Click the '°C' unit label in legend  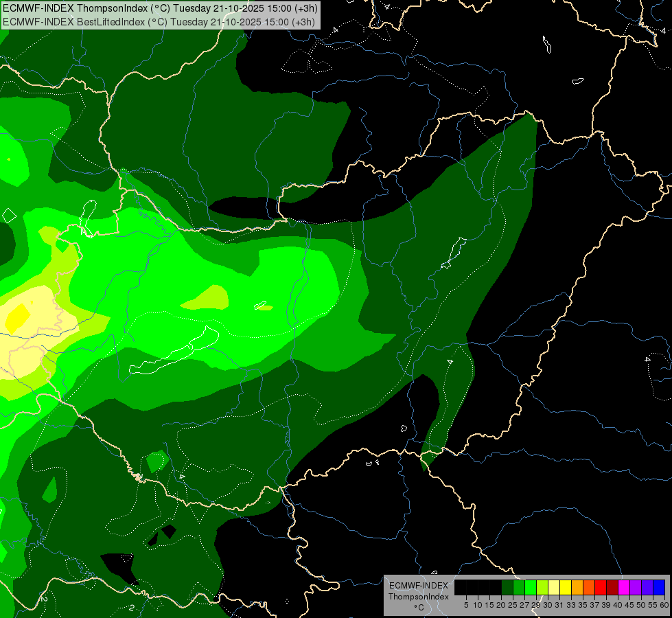[419, 608]
